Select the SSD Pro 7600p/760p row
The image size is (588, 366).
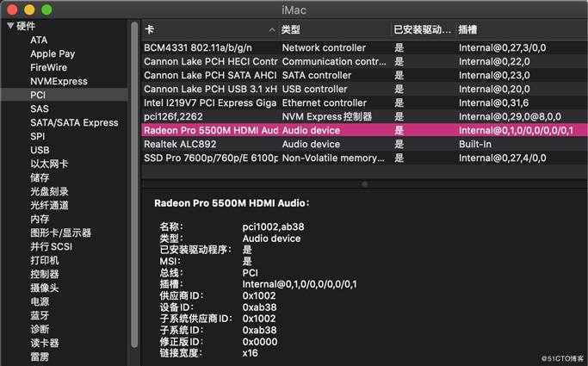point(364,158)
